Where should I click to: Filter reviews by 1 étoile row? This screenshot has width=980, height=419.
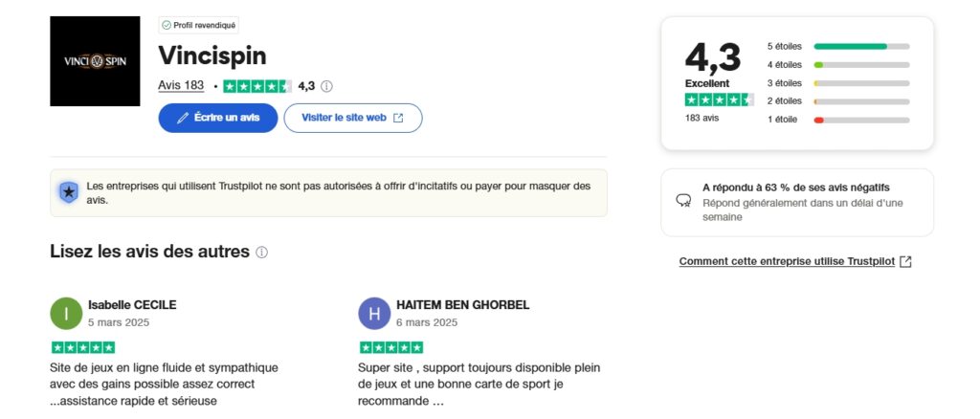[x=838, y=120]
